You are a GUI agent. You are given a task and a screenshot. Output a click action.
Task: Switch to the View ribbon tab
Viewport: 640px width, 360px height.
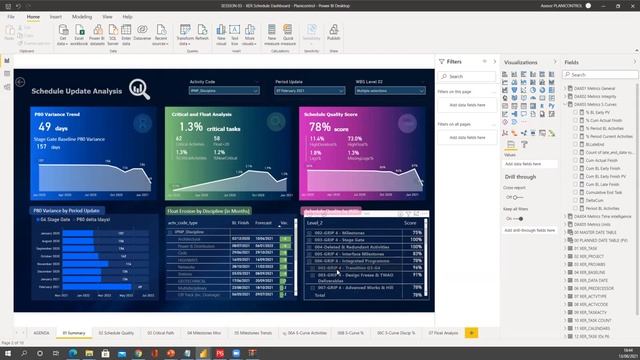(x=107, y=17)
